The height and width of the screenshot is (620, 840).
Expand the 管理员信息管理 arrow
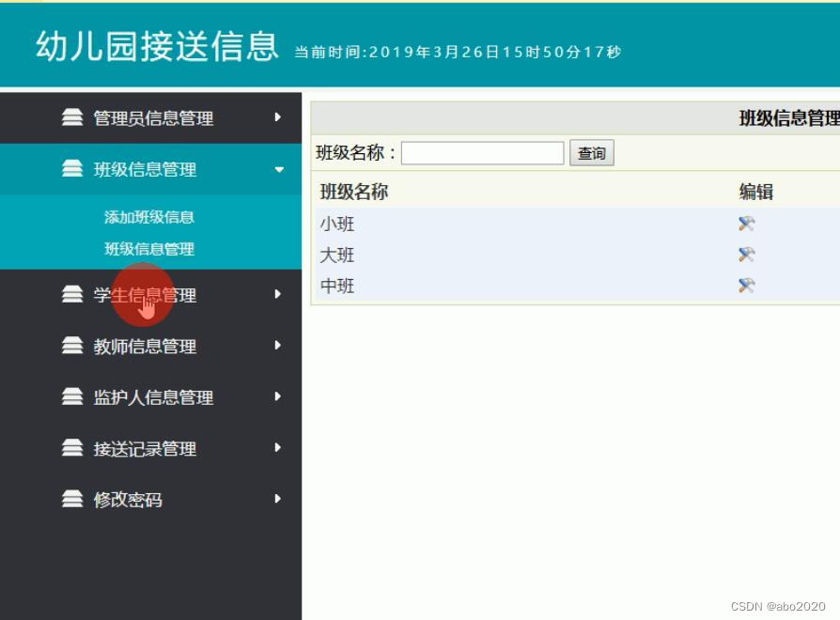point(277,116)
